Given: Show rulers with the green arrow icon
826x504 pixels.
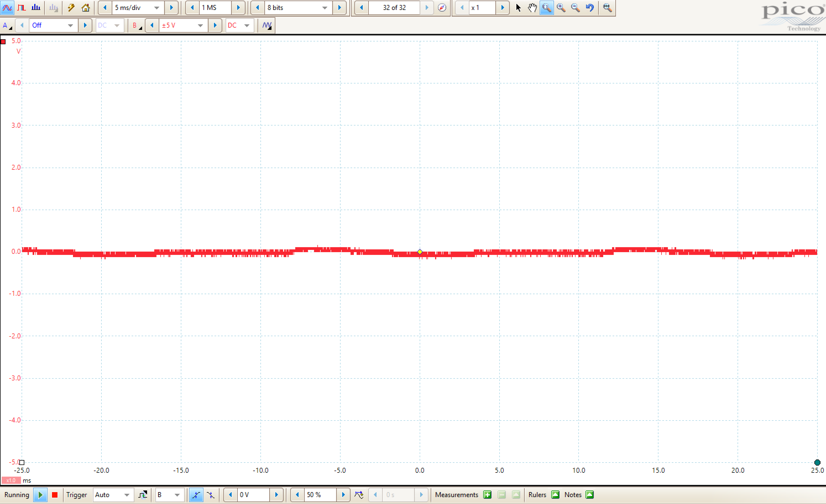Looking at the screenshot, I should tap(555, 495).
